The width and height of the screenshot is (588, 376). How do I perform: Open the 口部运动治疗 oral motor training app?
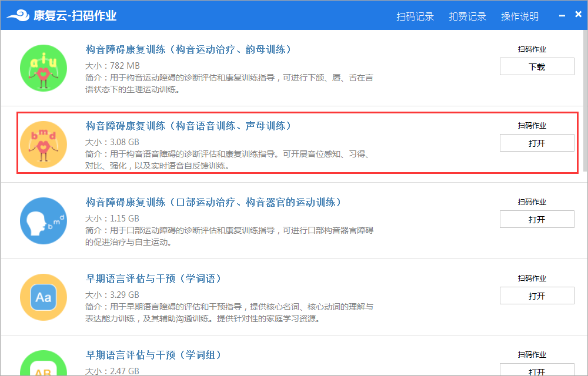[x=536, y=219]
